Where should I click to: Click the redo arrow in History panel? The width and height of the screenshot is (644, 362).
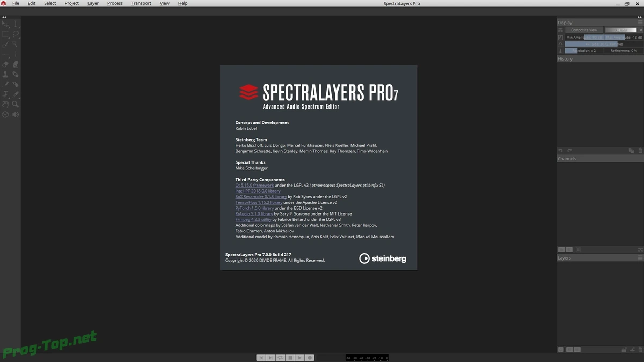pos(569,151)
